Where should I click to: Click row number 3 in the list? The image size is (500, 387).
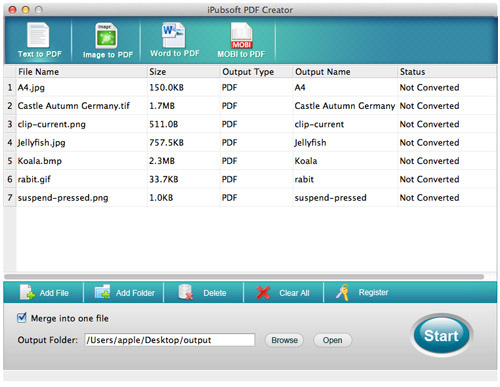point(10,124)
